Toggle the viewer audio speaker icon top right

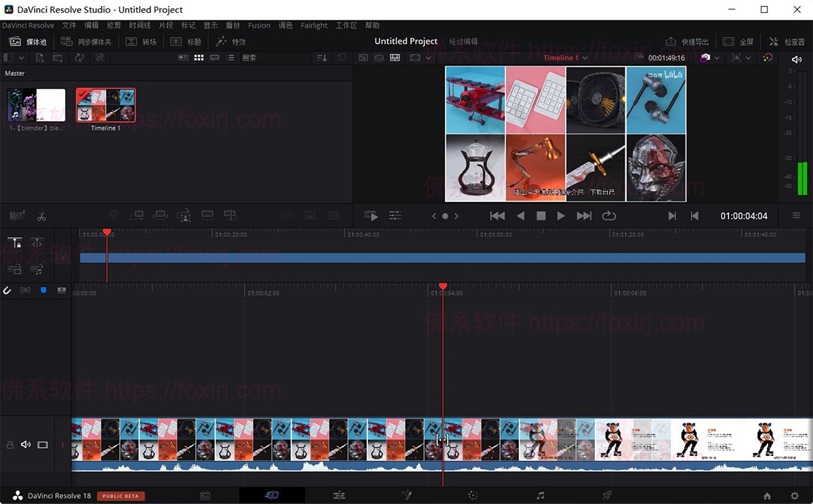(x=795, y=58)
